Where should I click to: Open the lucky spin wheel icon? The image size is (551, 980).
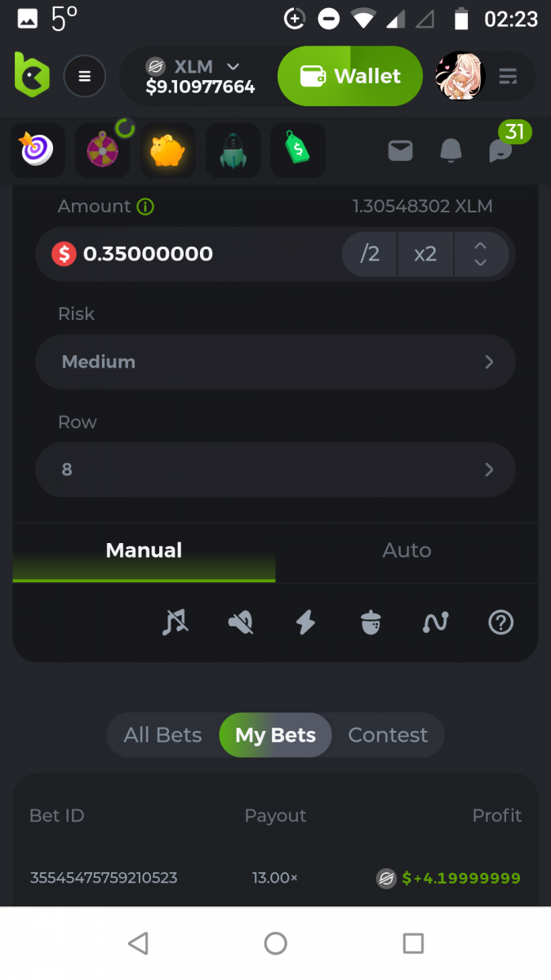(x=103, y=150)
